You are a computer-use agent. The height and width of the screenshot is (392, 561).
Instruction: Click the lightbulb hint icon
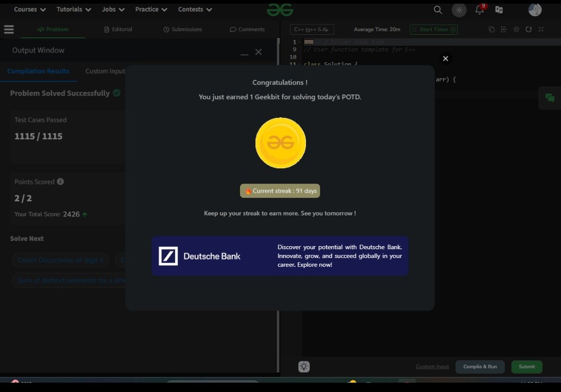pos(304,366)
